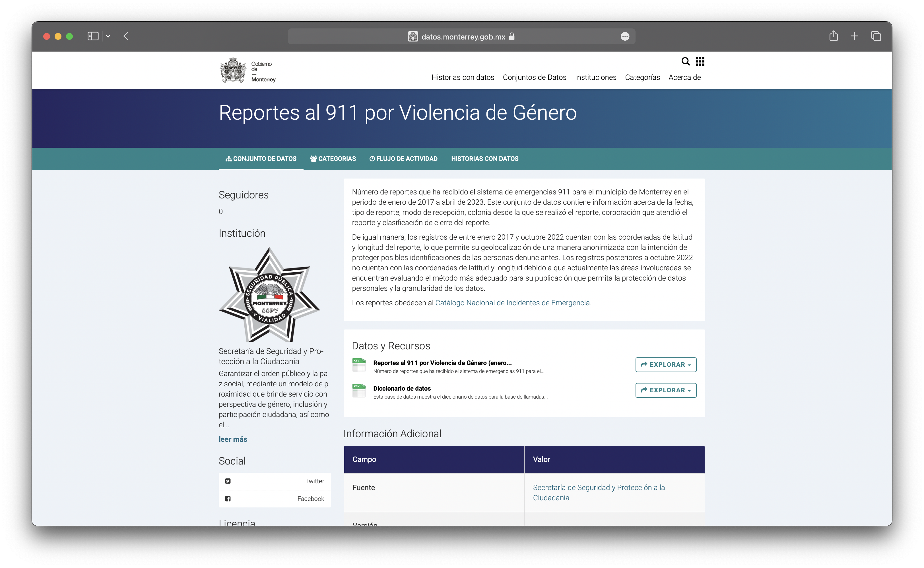924x568 pixels.
Task: Open Explorar dropdown for Reportes al 911
Action: coord(666,364)
